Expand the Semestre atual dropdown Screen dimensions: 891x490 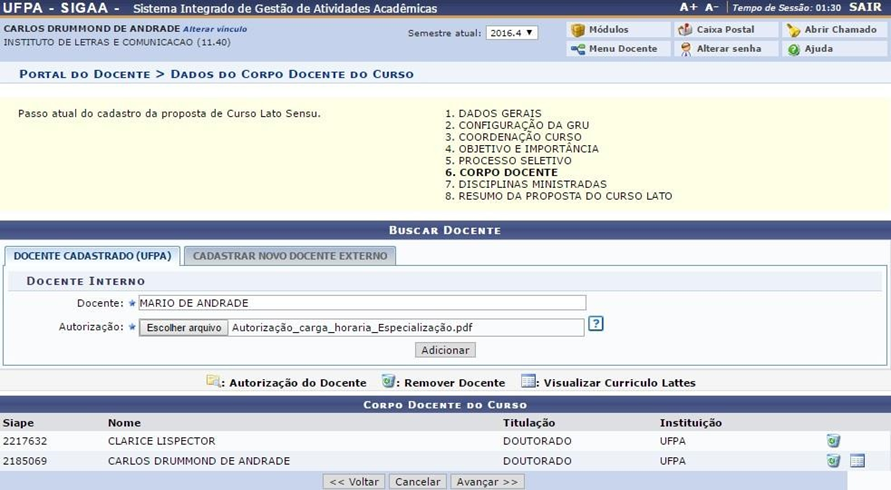point(512,33)
